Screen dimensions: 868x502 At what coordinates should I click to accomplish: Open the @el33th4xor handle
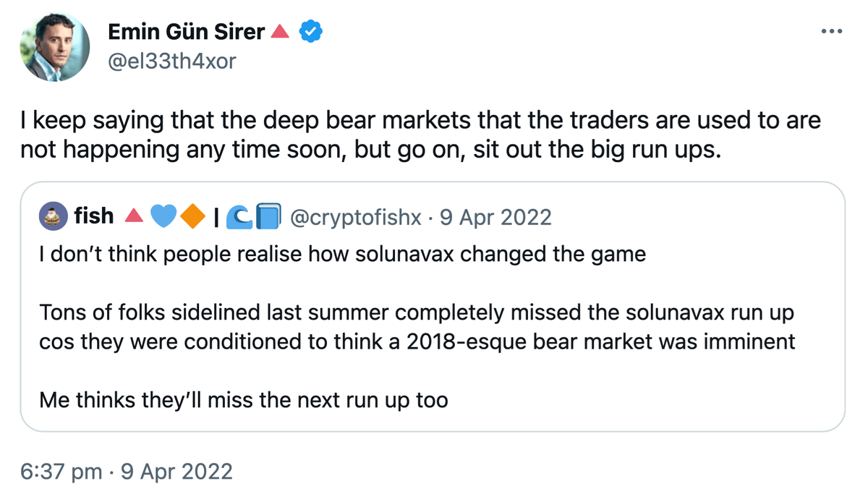(x=171, y=61)
